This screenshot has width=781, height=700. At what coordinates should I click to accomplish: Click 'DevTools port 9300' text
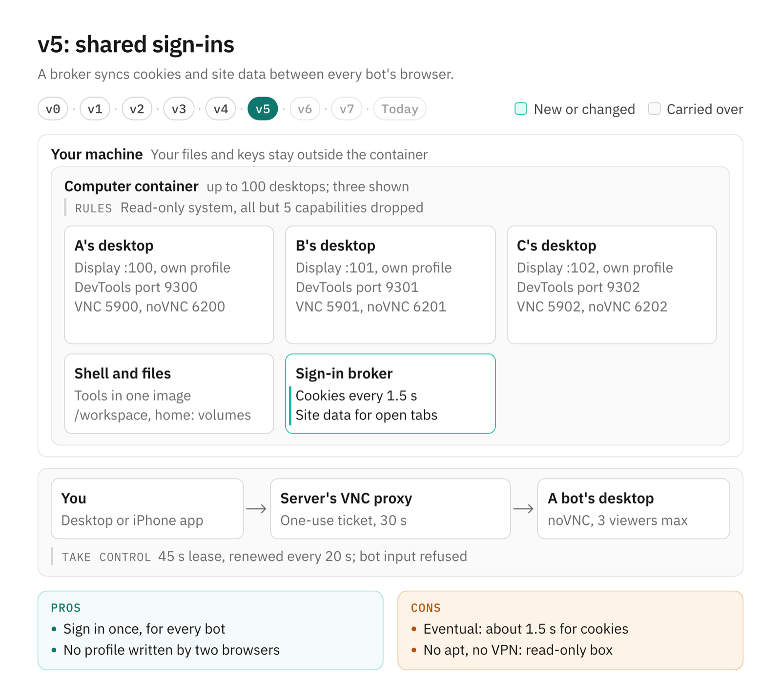click(136, 287)
